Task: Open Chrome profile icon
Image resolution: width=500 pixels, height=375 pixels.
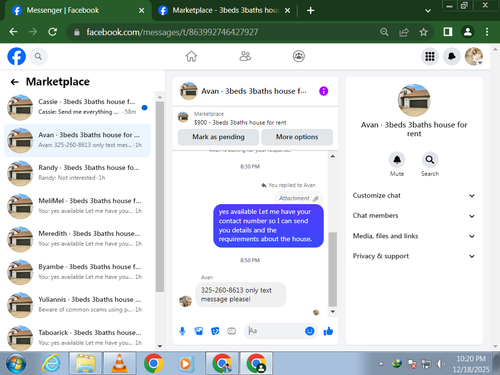Action: (468, 32)
